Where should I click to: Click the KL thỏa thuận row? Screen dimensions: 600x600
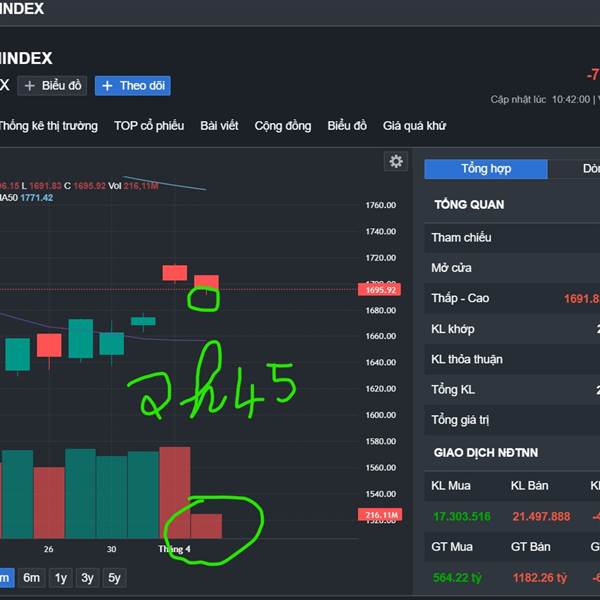pyautogui.click(x=512, y=359)
